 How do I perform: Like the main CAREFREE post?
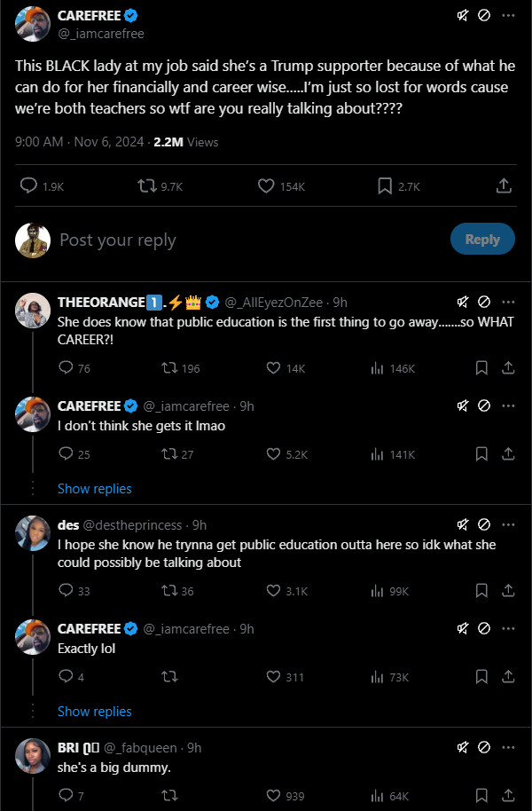[265, 186]
